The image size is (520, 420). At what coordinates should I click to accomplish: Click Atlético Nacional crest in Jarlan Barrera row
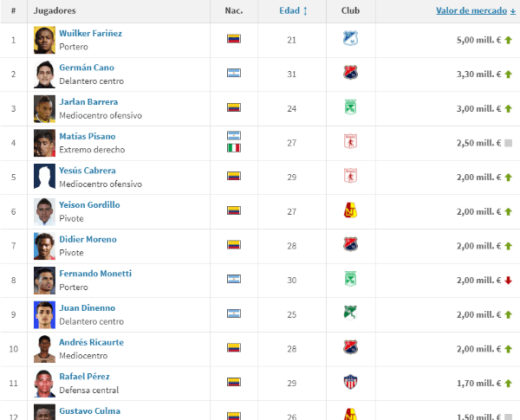click(x=350, y=108)
